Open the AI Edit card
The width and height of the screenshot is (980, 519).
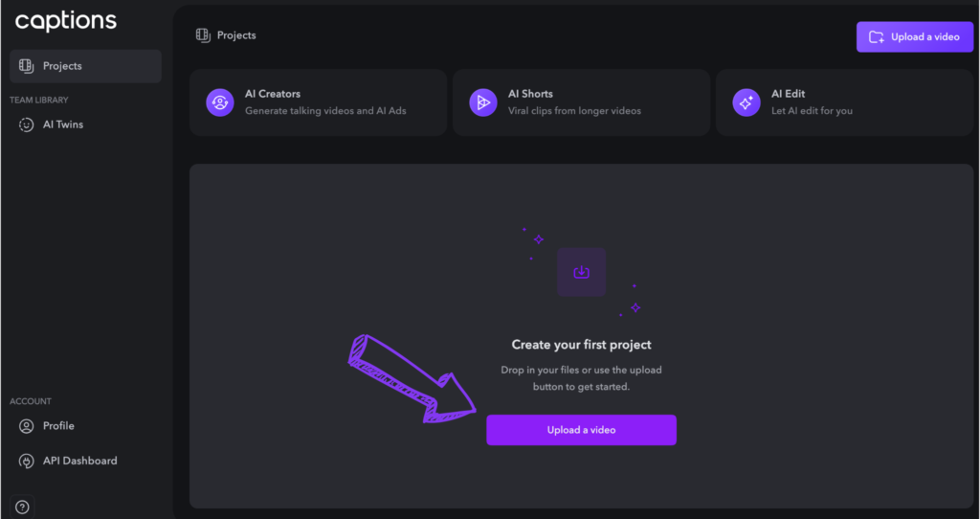tap(844, 102)
